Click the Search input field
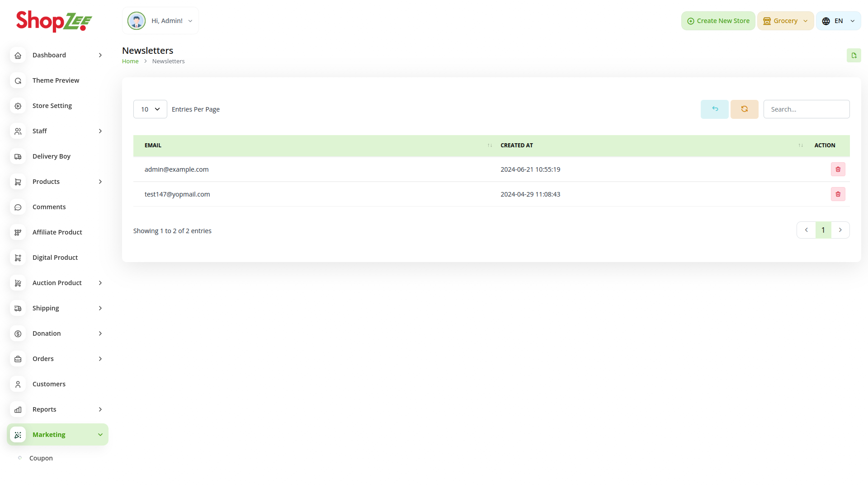This screenshot has width=868, height=488. click(x=806, y=109)
